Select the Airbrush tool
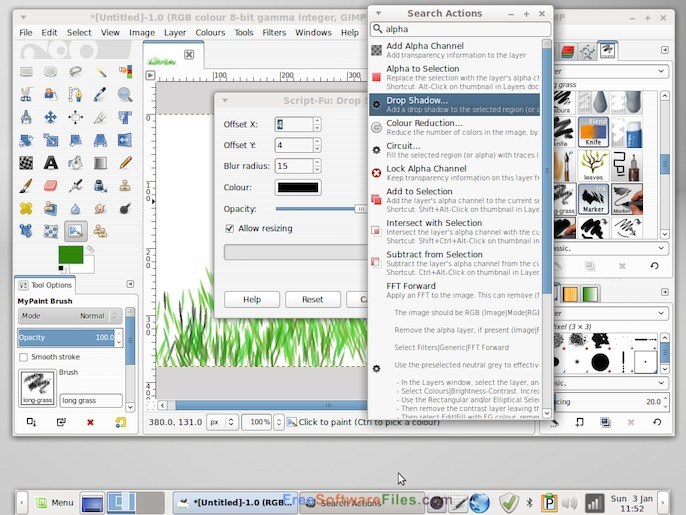This screenshot has width=686, height=515. pyautogui.click(x=75, y=186)
